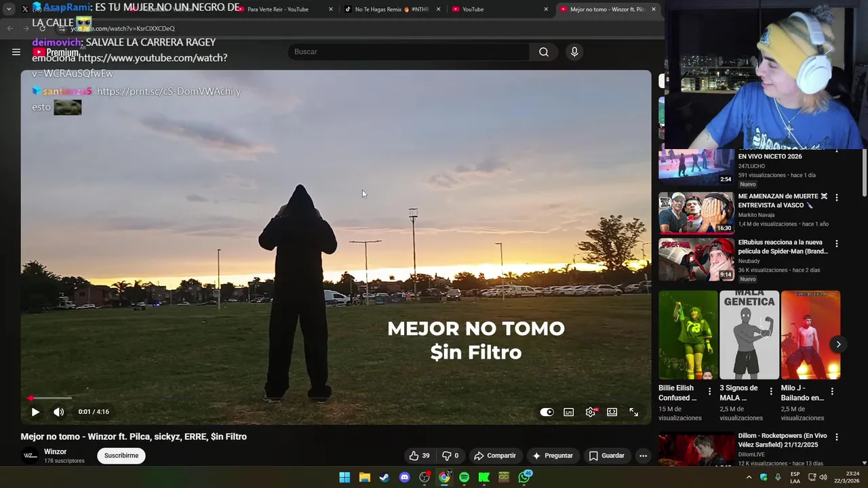Screen dimensions: 868x488
Task: Open options for Milo J short
Action: pos(832,391)
